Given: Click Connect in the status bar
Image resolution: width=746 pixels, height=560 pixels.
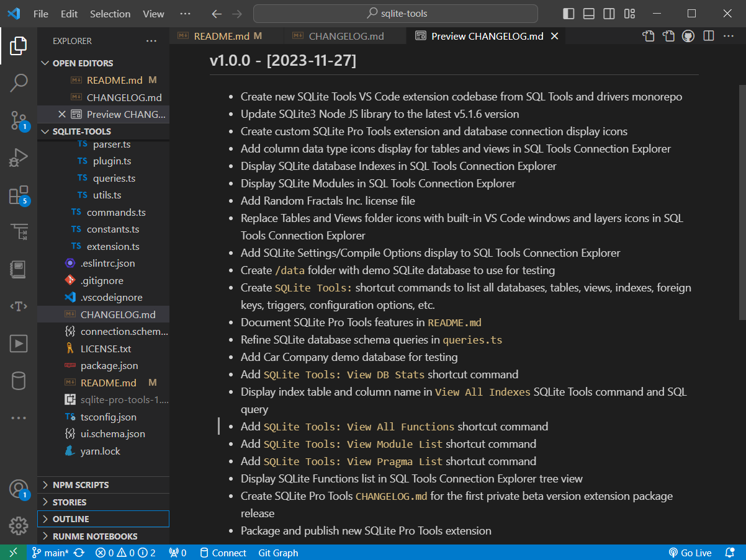Looking at the screenshot, I should coord(222,553).
